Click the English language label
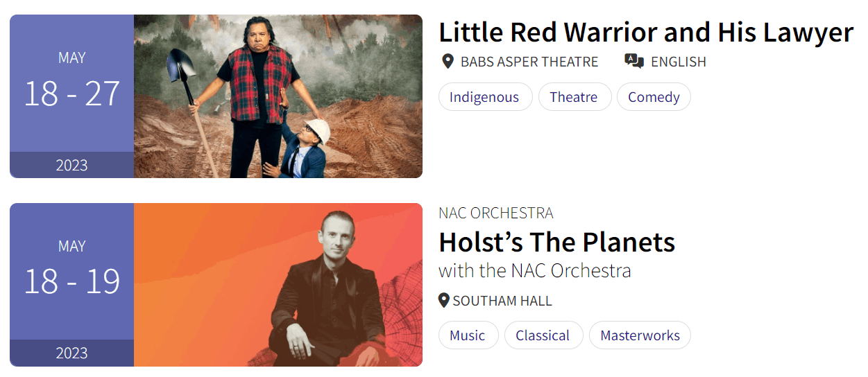The width and height of the screenshot is (868, 377). 678,62
